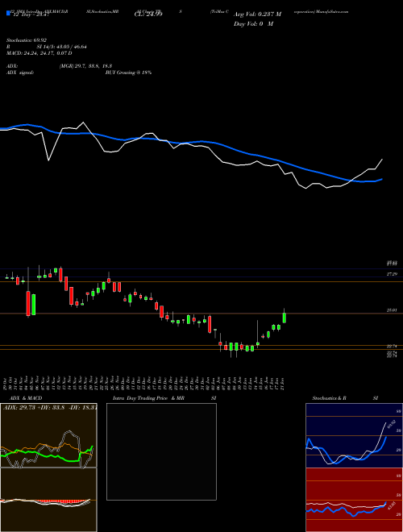This screenshot has width=403, height=532.
Task: Click the 'Intra Day Trading Price & MR' title
Action: (148, 398)
